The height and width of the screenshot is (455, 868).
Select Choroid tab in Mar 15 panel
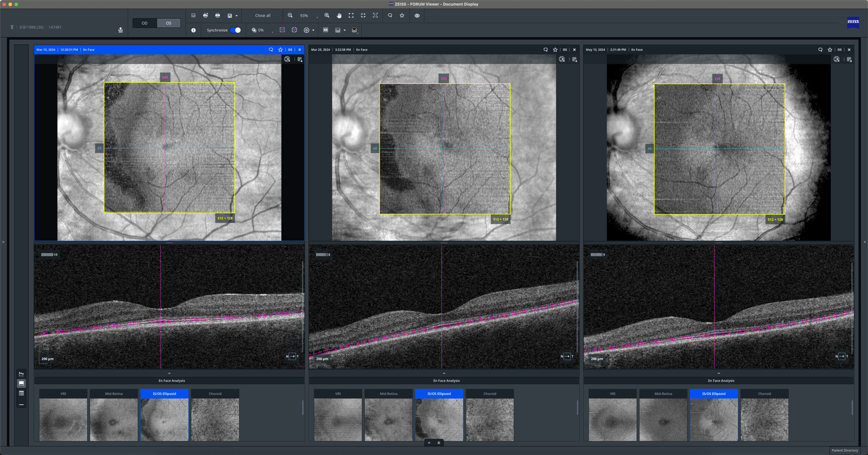(215, 394)
